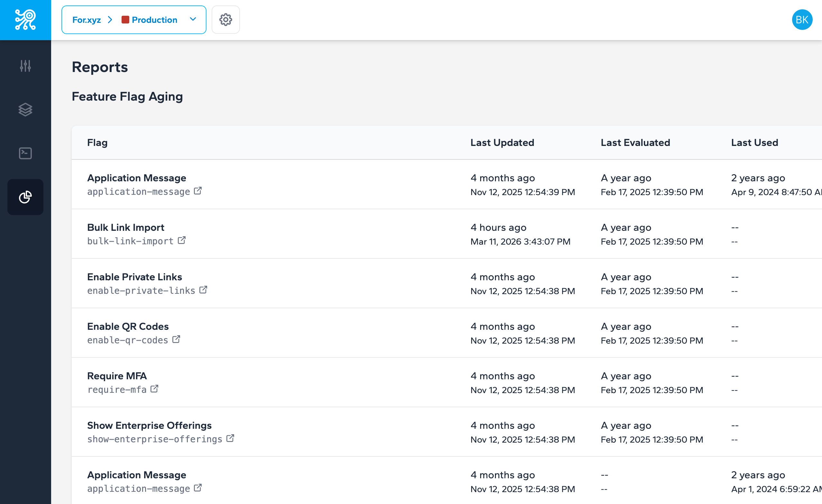This screenshot has height=504, width=822.
Task: Select the feature flags sliders icon in sidebar
Action: tap(25, 66)
